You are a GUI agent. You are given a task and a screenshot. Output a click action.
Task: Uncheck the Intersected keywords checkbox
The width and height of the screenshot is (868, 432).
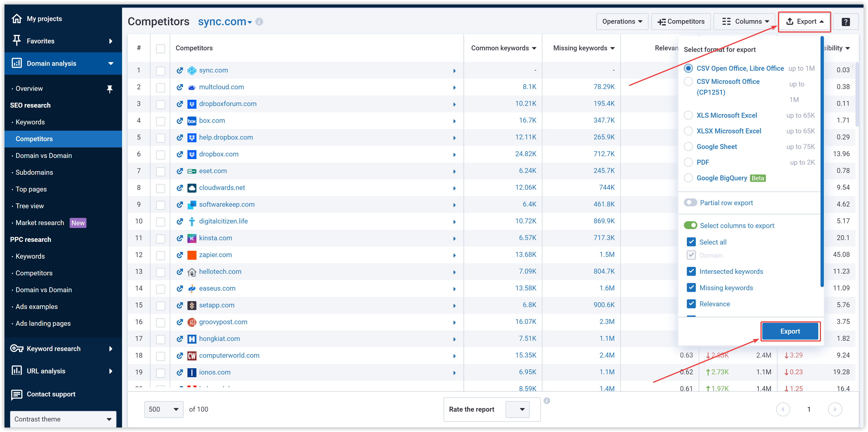(692, 271)
